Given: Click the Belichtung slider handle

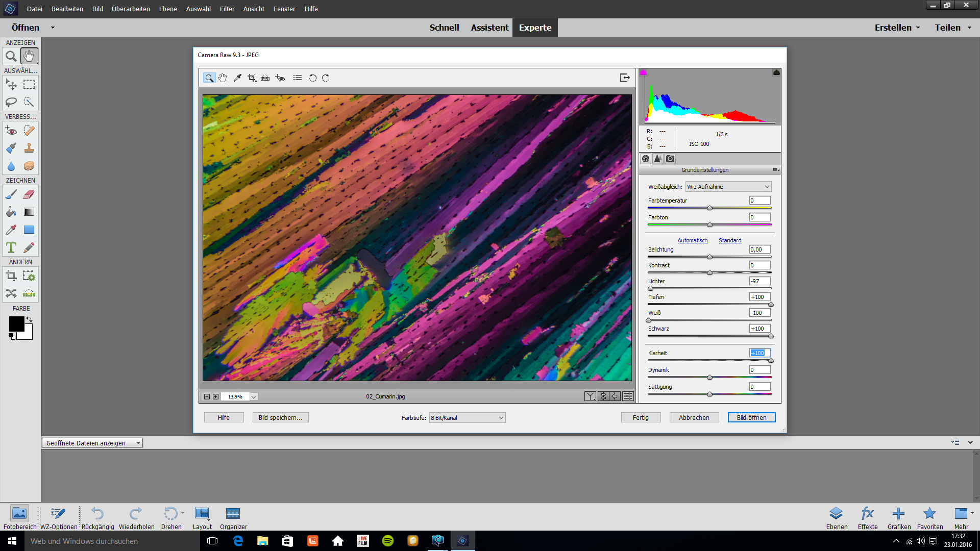Looking at the screenshot, I should [709, 257].
